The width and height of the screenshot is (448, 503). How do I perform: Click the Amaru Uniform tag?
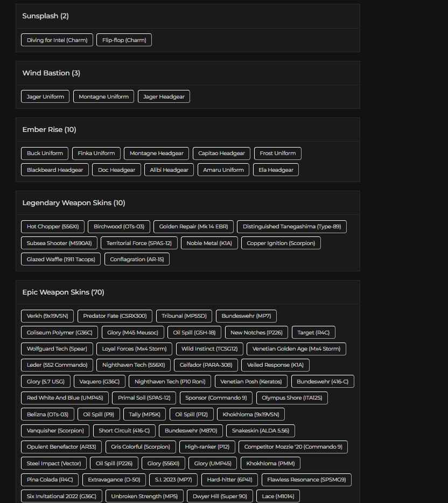click(x=223, y=170)
